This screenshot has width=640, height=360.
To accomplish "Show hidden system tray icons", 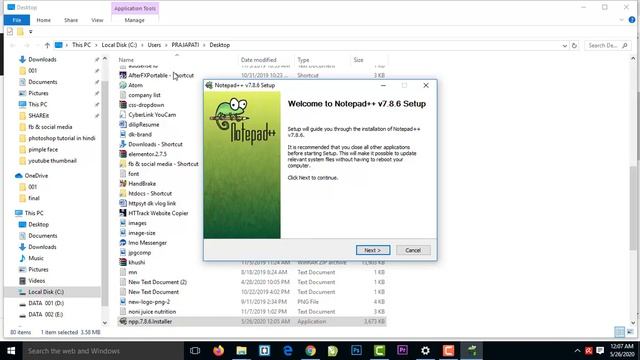I will (577, 351).
